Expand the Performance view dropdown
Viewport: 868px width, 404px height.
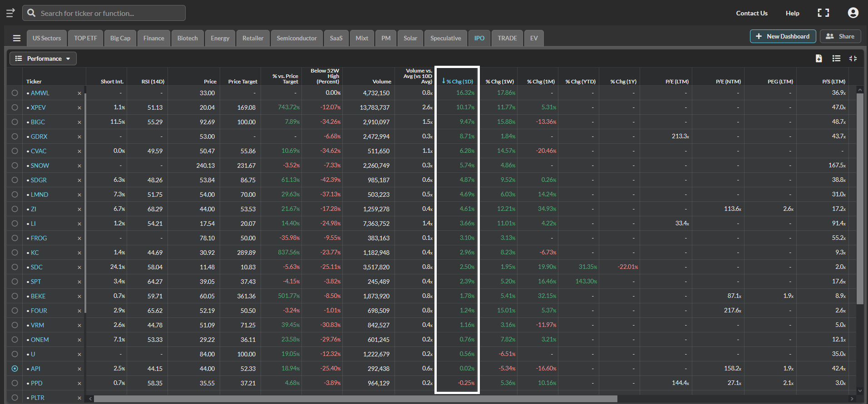click(x=43, y=58)
